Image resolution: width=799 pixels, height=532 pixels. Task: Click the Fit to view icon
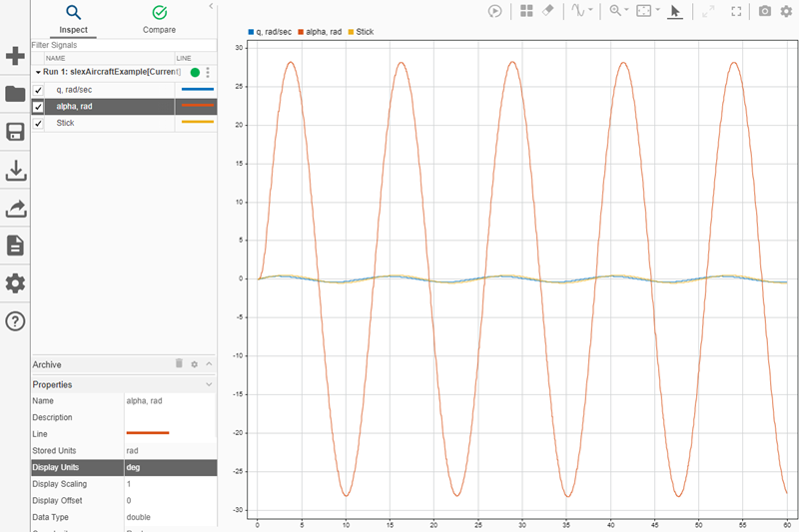pos(645,11)
